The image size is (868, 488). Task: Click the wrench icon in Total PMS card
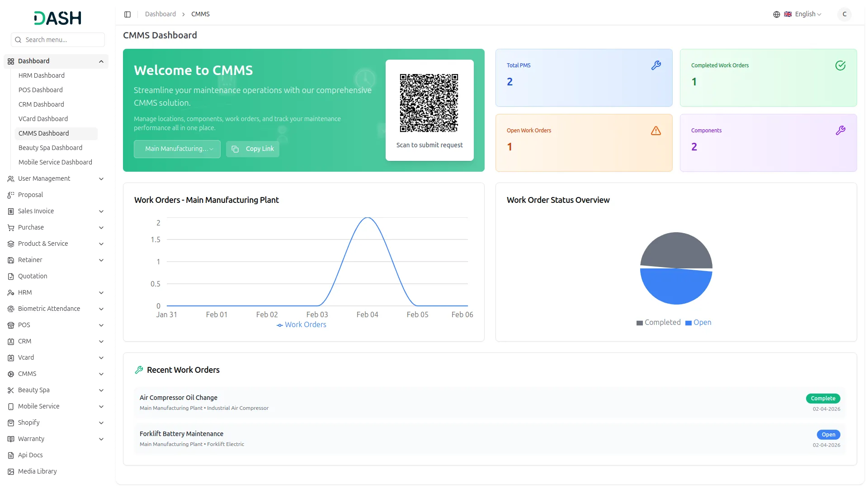656,66
